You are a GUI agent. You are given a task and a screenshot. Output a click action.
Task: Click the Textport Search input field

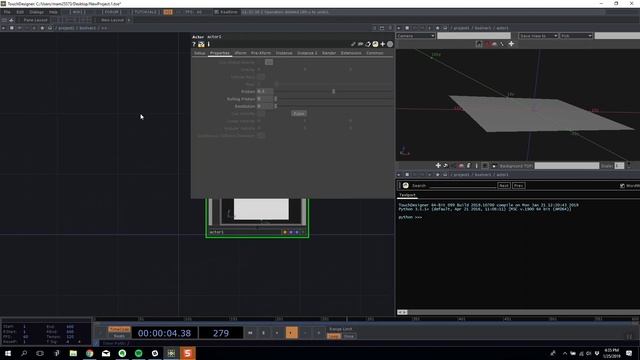coord(462,186)
